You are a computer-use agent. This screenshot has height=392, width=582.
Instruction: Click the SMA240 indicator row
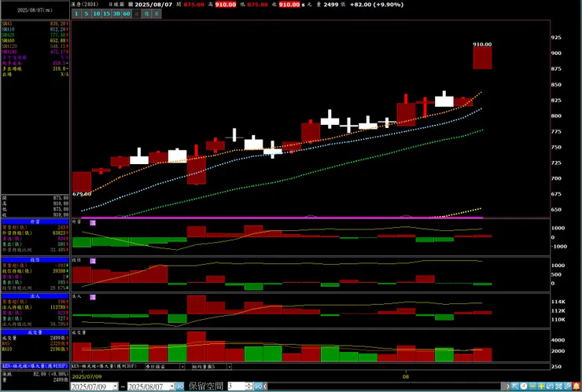(35, 52)
